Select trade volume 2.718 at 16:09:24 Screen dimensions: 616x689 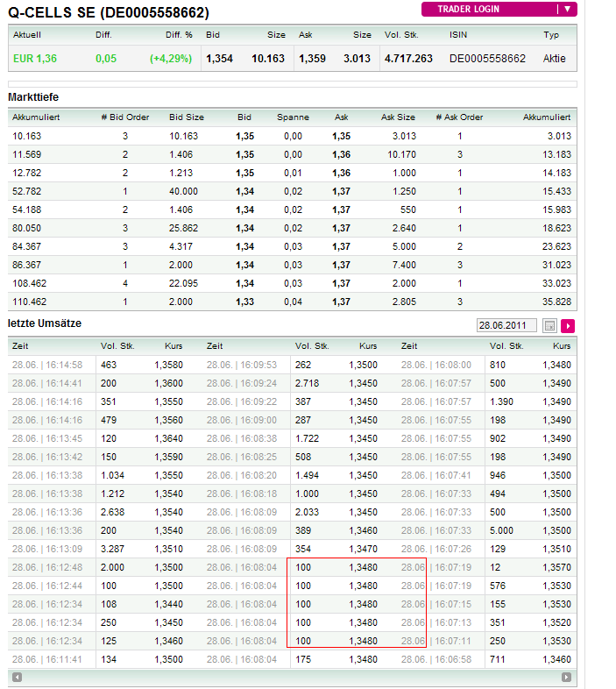coord(307,383)
